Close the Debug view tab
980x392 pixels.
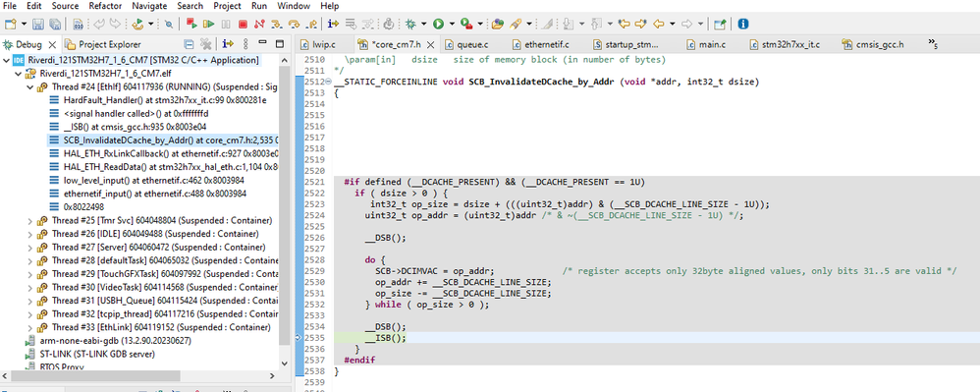52,44
